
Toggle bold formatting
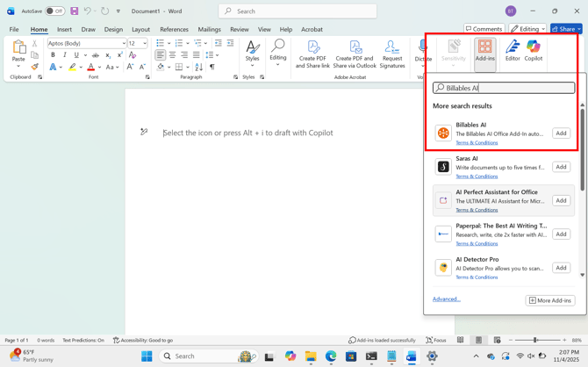point(53,55)
